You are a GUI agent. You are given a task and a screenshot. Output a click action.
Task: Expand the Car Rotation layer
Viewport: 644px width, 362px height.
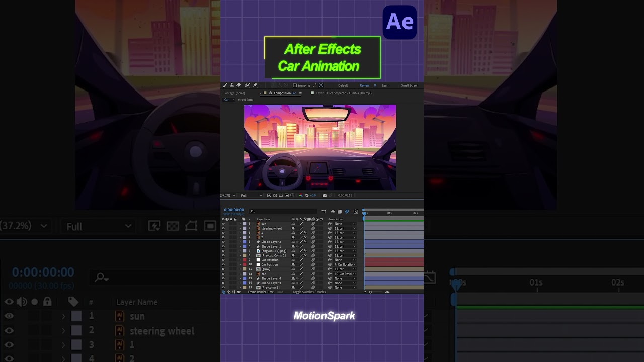point(240,260)
